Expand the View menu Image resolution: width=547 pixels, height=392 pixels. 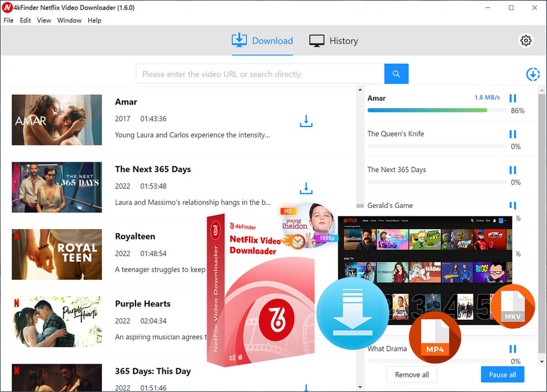click(x=44, y=20)
